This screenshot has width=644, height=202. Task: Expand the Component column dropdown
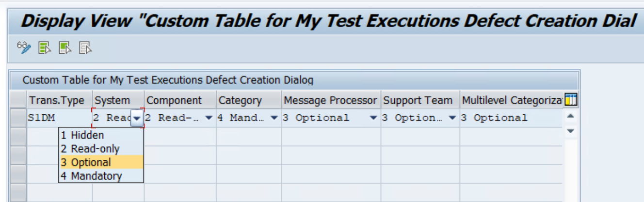coord(209,118)
